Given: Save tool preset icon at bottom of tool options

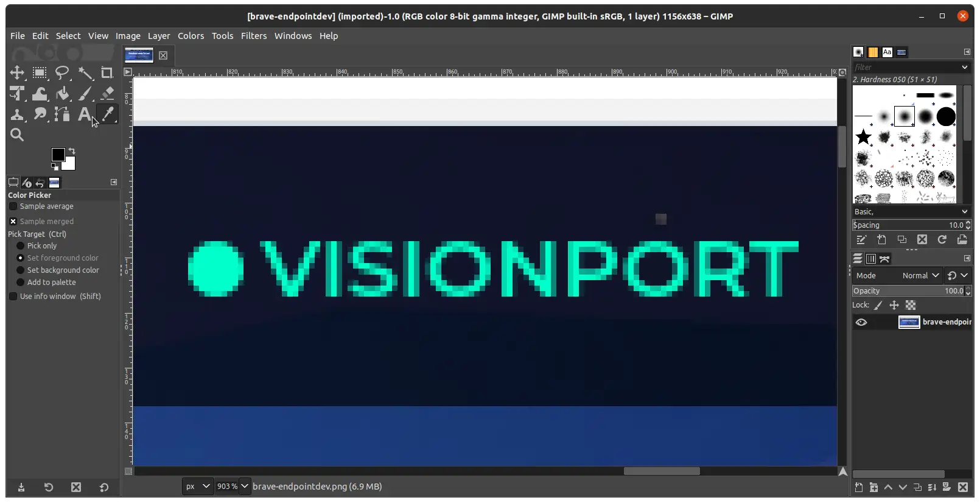Looking at the screenshot, I should pos(21,487).
